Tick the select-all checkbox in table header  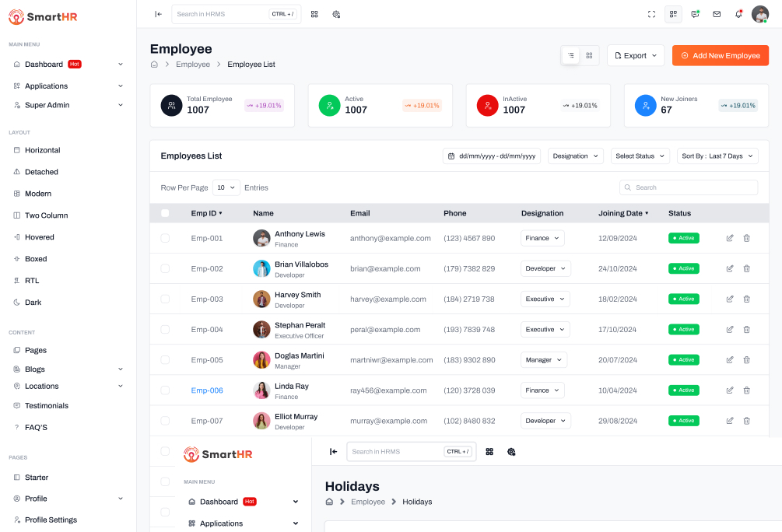pyautogui.click(x=165, y=213)
